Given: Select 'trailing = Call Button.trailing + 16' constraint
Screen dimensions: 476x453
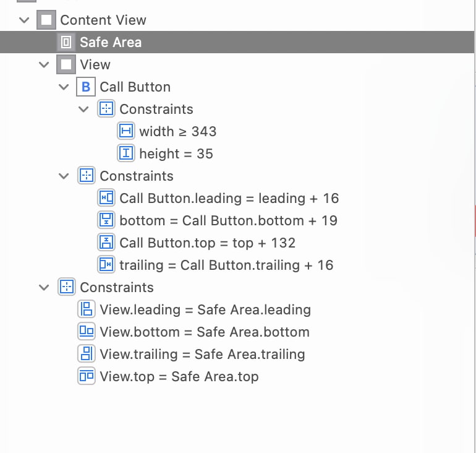Looking at the screenshot, I should point(226,265).
